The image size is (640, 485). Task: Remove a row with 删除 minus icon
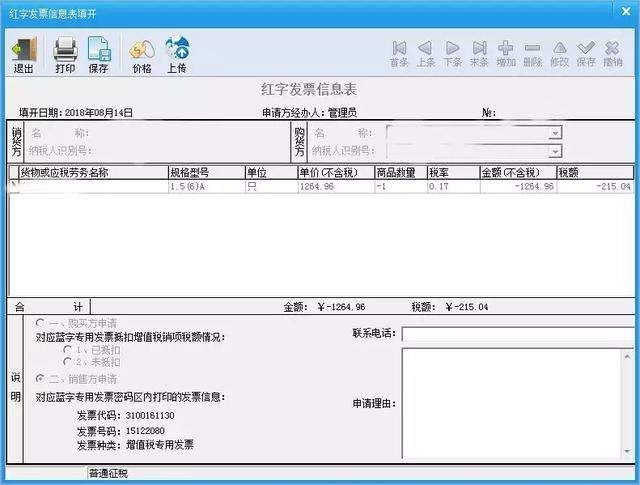pos(533,54)
